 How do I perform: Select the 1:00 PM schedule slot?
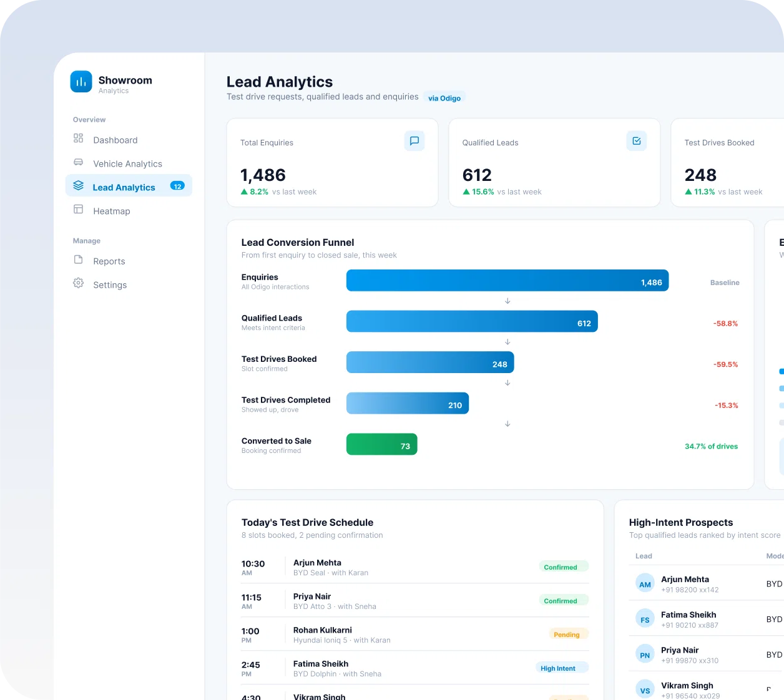[415, 634]
